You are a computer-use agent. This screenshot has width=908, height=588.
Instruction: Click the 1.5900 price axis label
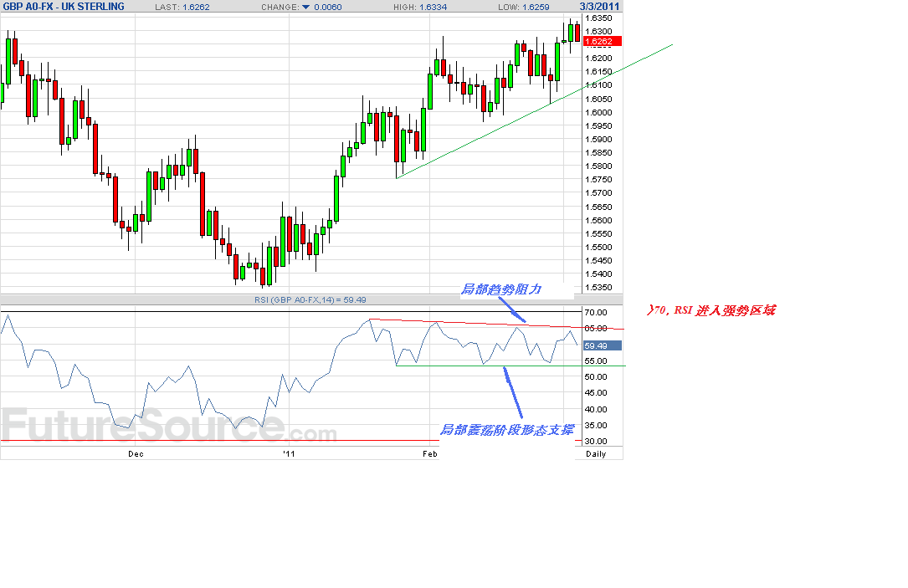(598, 139)
